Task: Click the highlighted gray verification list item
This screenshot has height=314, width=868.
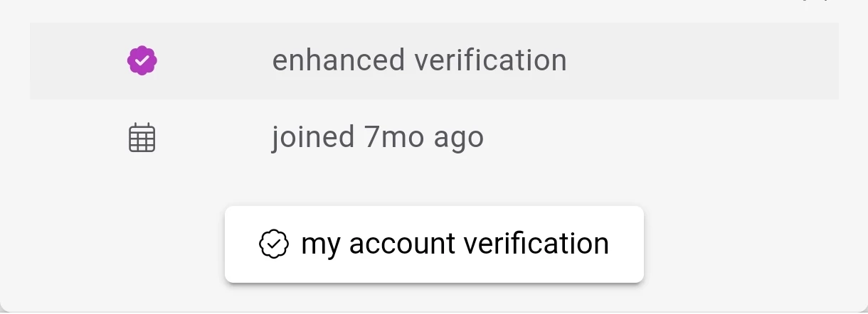Action: point(434,61)
